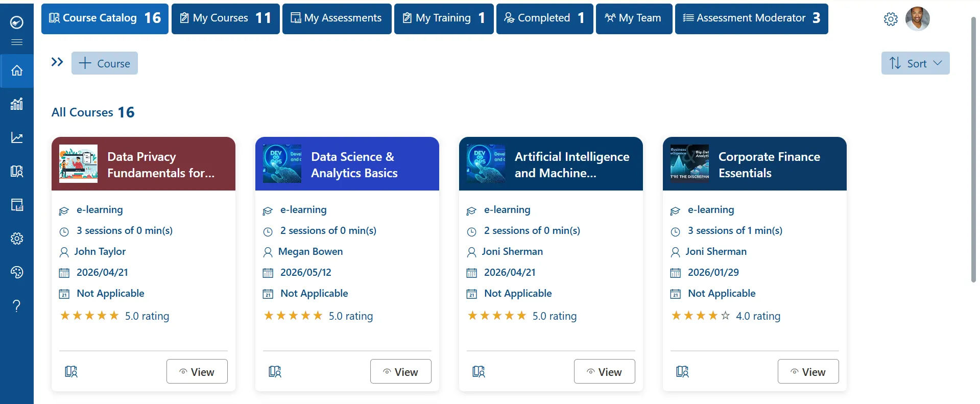The image size is (980, 404).
Task: View the Artificial Intelligence and Machine course
Action: click(x=605, y=372)
